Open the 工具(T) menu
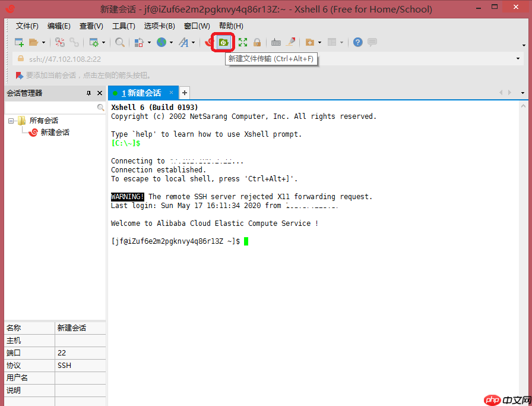 click(x=123, y=26)
